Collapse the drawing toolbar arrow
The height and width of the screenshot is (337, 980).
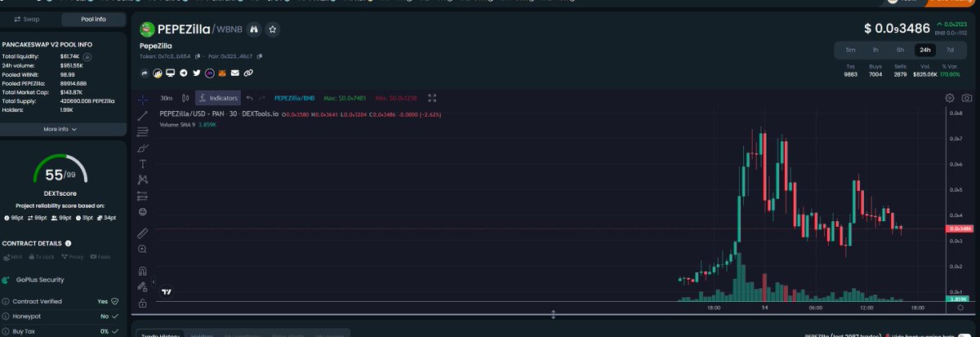pos(154,282)
